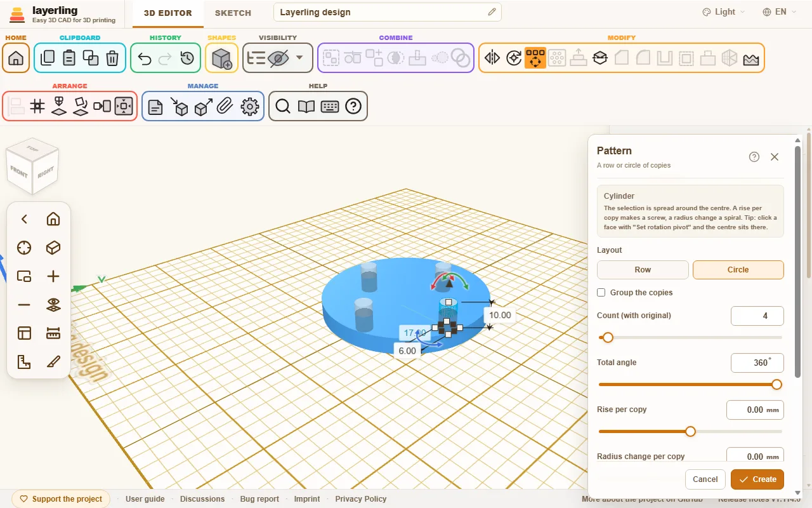
Task: Toggle the active Pattern tool icon
Action: point(535,58)
